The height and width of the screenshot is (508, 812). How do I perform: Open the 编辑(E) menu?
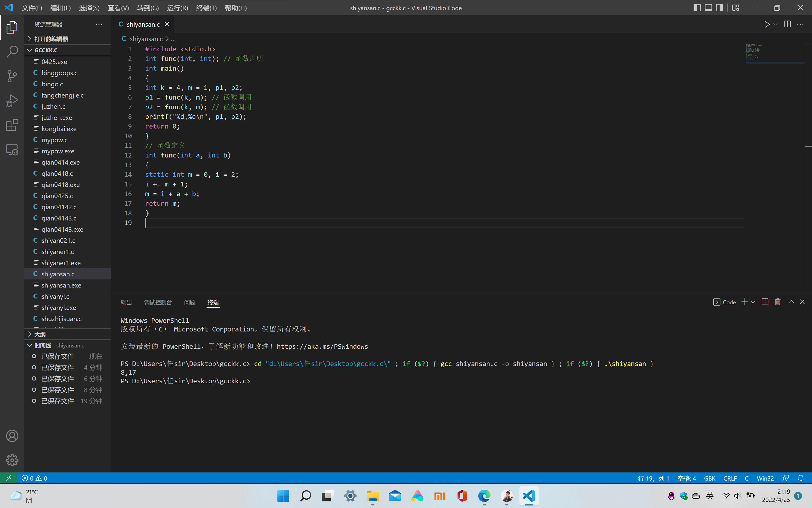pyautogui.click(x=60, y=8)
